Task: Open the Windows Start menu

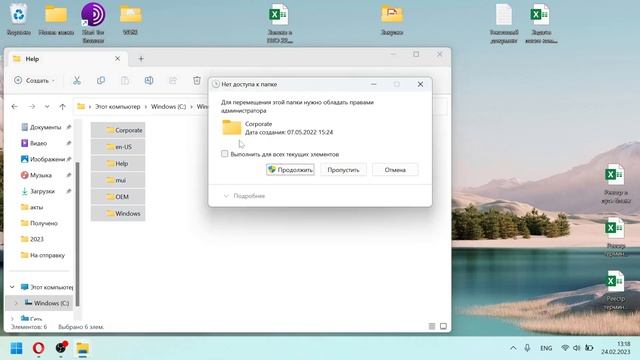Action: click(x=16, y=348)
